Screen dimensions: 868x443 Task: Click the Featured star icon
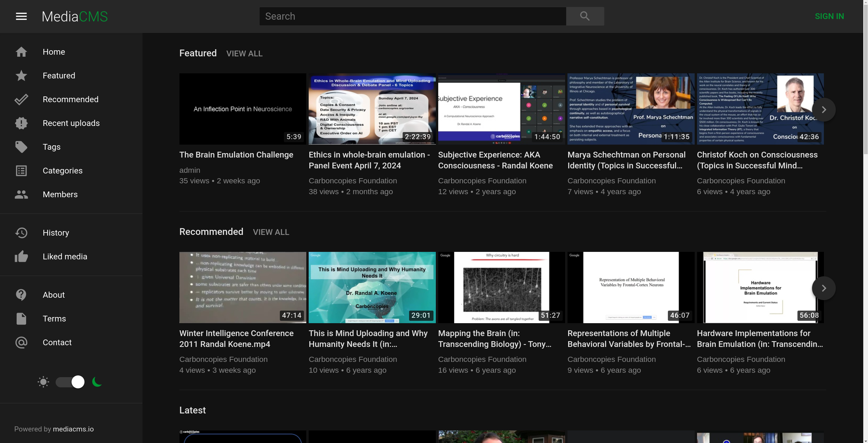coord(21,76)
